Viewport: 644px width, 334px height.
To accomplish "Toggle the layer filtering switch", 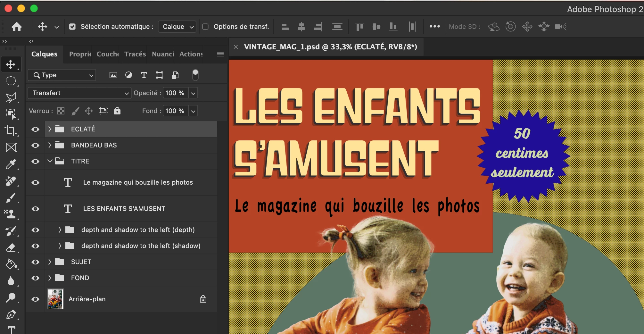I will click(x=195, y=75).
